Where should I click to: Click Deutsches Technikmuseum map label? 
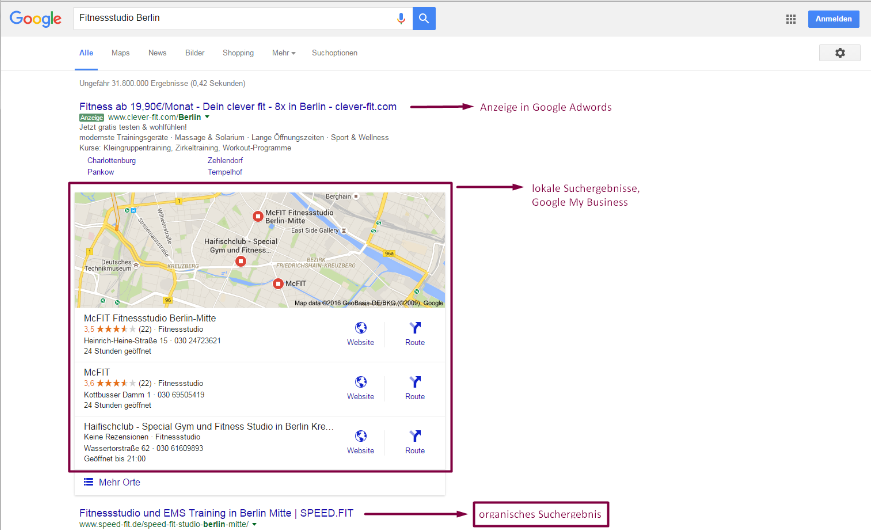click(108, 265)
